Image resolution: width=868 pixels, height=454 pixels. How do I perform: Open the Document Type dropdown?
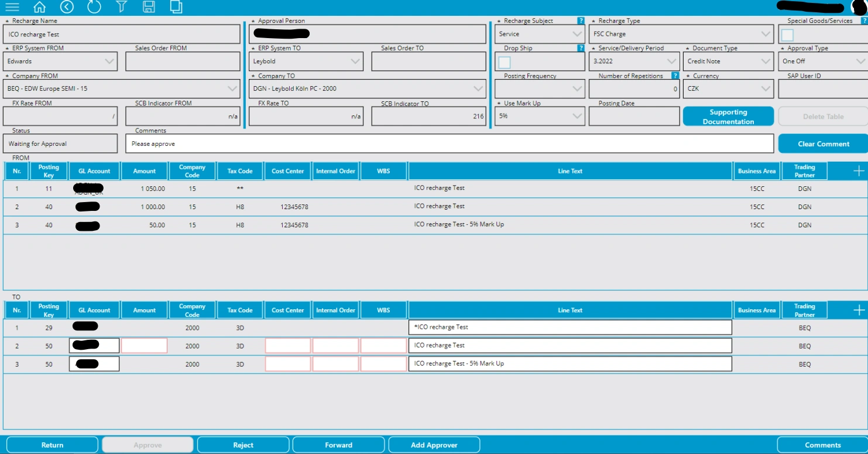[728, 62]
